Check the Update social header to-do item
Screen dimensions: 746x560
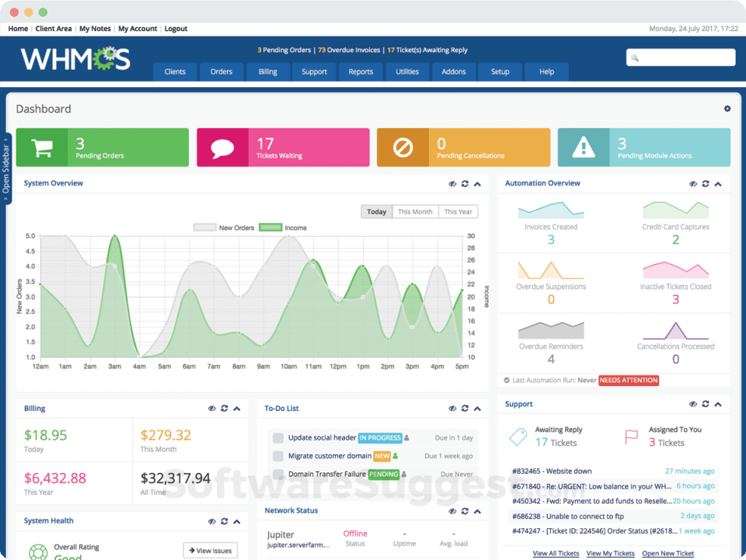(x=278, y=438)
